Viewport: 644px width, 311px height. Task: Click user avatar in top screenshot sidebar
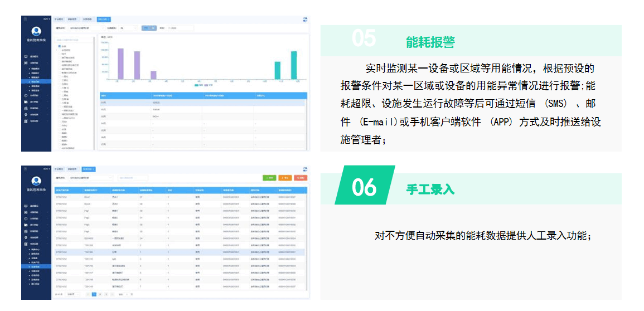36,32
